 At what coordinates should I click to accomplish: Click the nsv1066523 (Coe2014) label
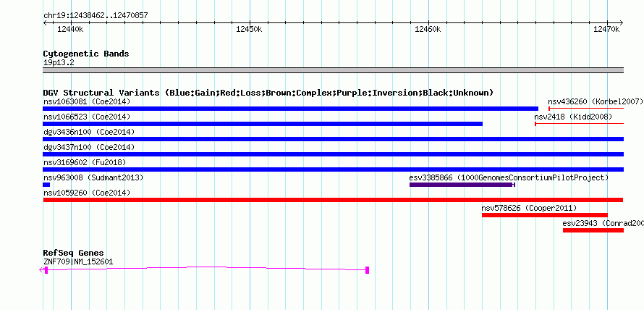[87, 117]
